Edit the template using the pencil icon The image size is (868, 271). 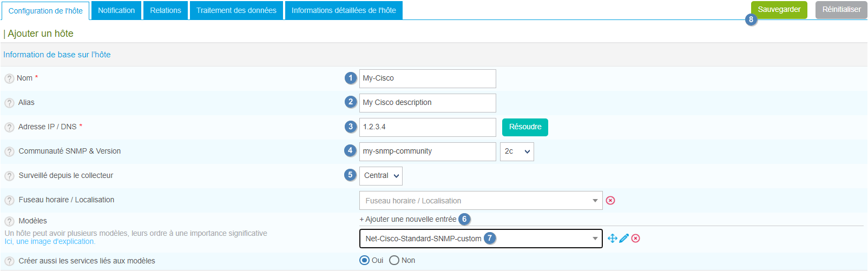[624, 239]
